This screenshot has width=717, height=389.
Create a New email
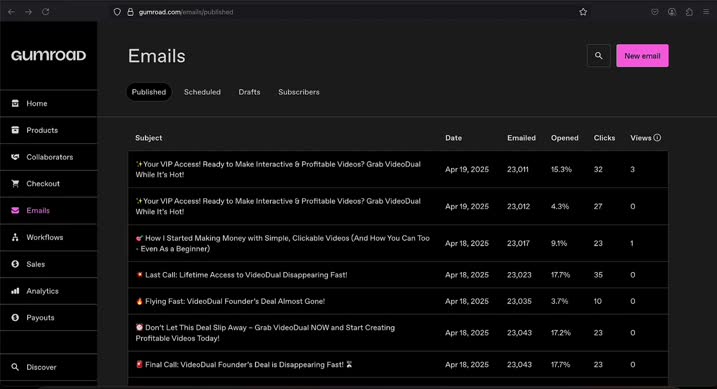point(642,56)
